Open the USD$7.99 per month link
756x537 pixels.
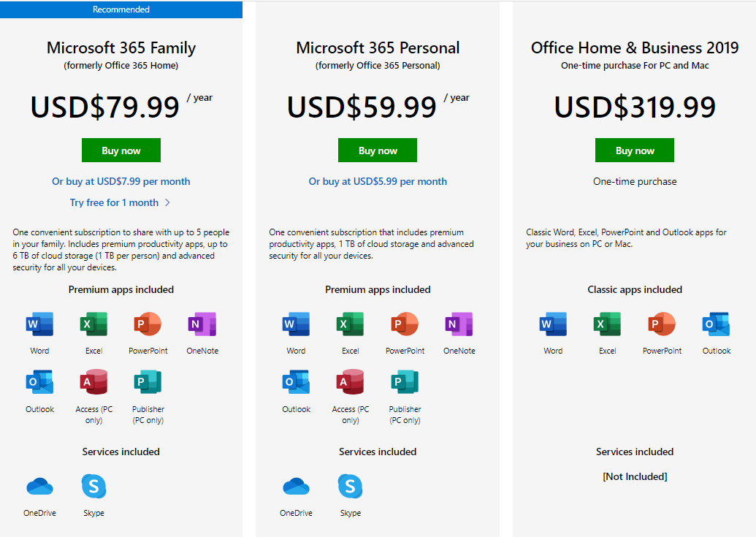pos(121,180)
